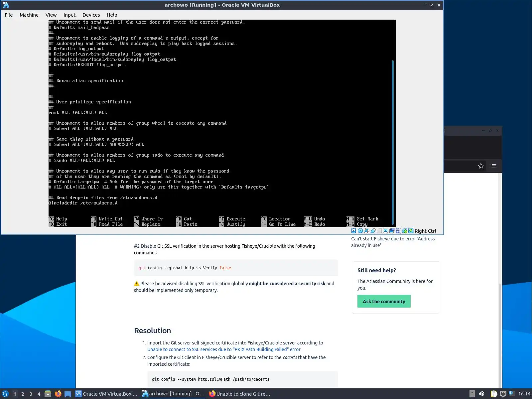Click the removable media eject tray icon

tap(472, 394)
